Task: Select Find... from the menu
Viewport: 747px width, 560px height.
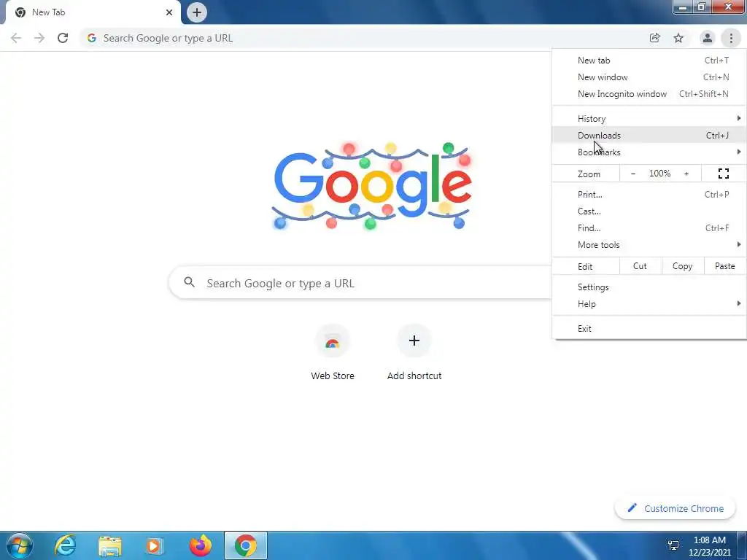Action: tap(649, 228)
